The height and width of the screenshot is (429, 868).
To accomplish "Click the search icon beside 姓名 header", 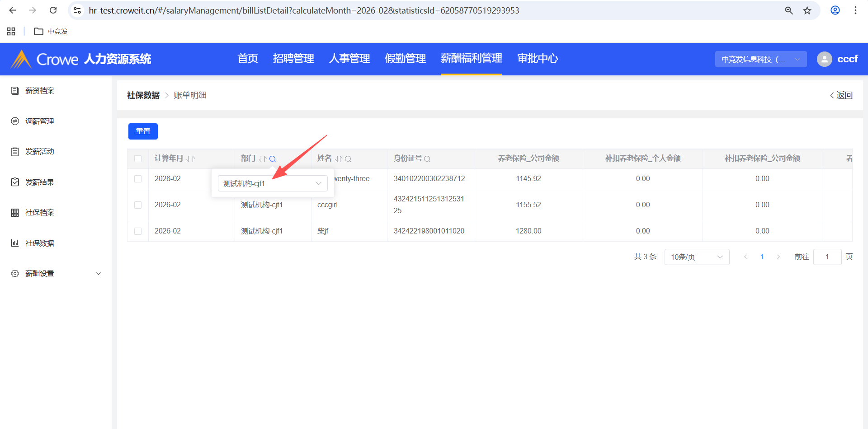I will pos(348,159).
